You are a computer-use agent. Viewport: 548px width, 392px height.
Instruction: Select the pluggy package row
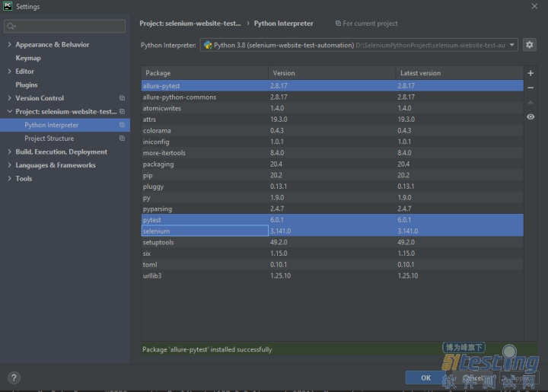(x=333, y=186)
